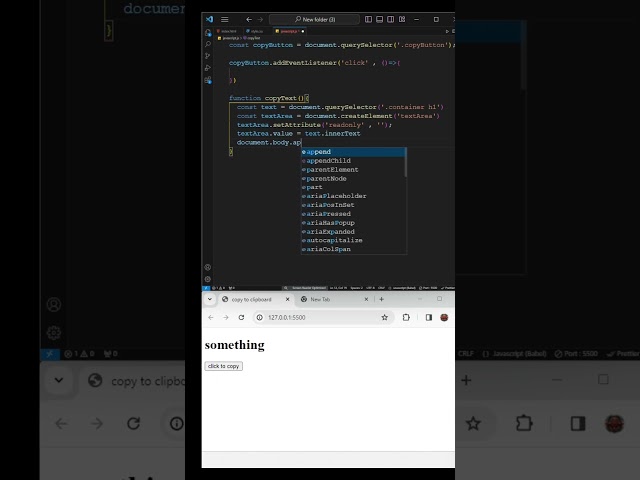Screen dimensions: 640x480
Task: Click the javascript.js breadcrumb
Action: (x=229, y=38)
